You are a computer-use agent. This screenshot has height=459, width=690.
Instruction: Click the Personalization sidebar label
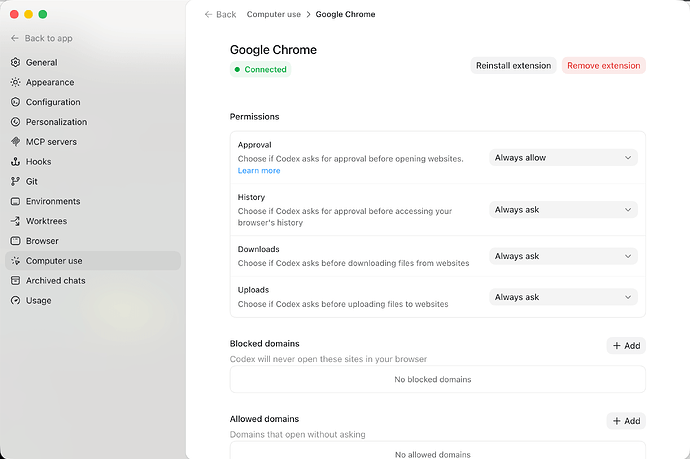tap(56, 122)
